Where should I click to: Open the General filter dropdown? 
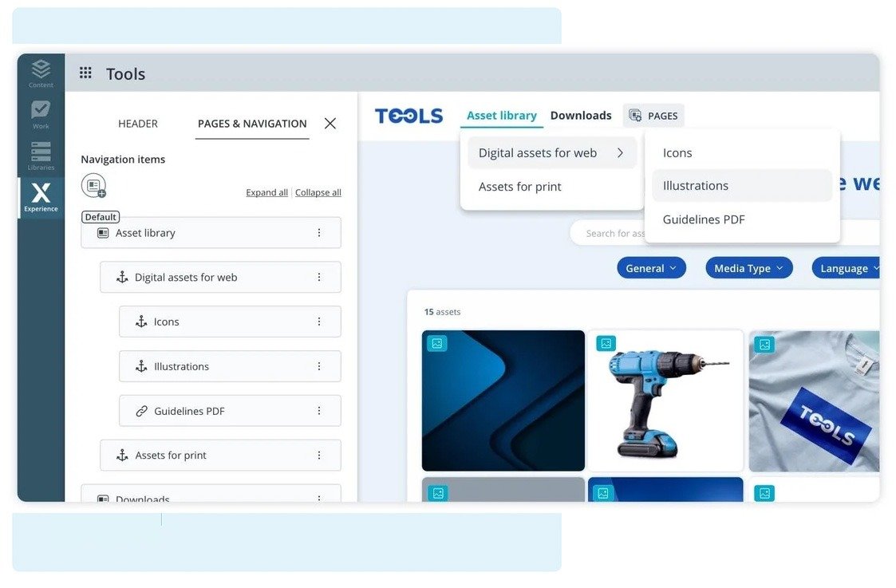point(651,268)
